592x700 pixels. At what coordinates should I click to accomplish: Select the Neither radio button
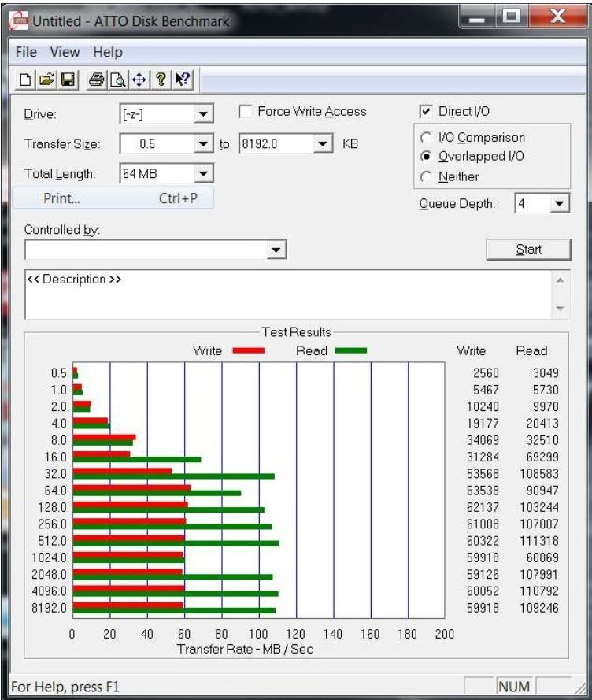[426, 177]
